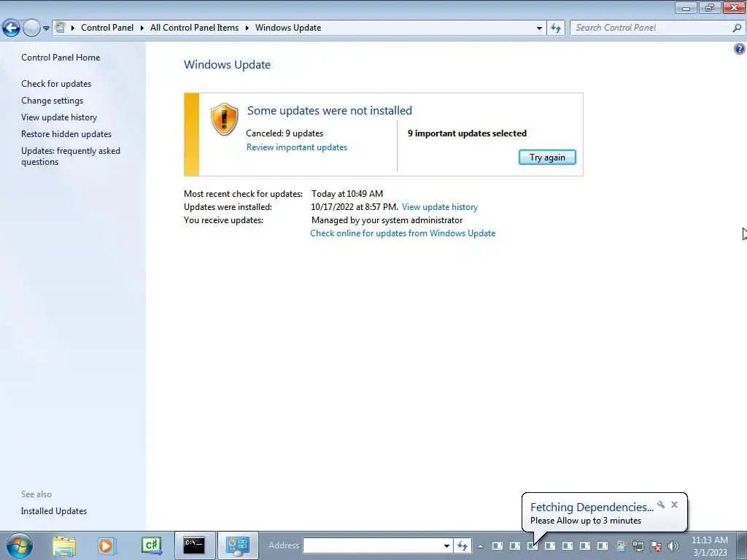
Task: Open the address bar previous locations dropdown
Action: (539, 28)
